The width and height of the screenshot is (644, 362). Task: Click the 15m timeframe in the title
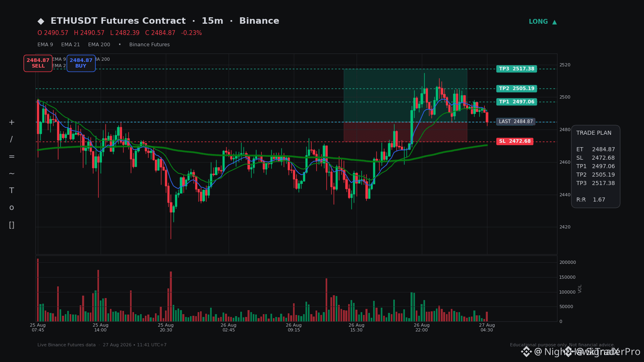212,21
